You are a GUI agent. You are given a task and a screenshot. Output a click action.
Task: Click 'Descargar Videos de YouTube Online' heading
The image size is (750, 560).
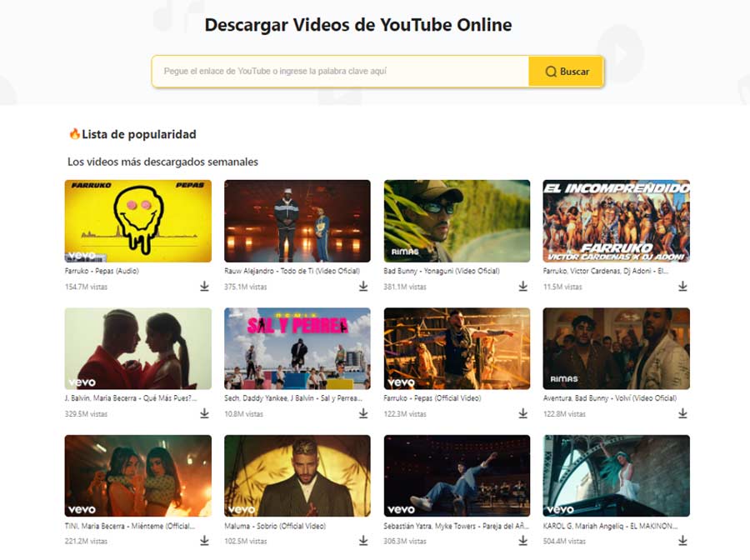pos(358,25)
